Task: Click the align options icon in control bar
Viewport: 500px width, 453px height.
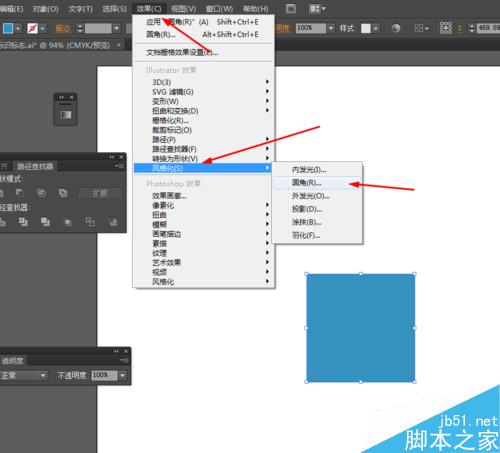Action: (421, 28)
